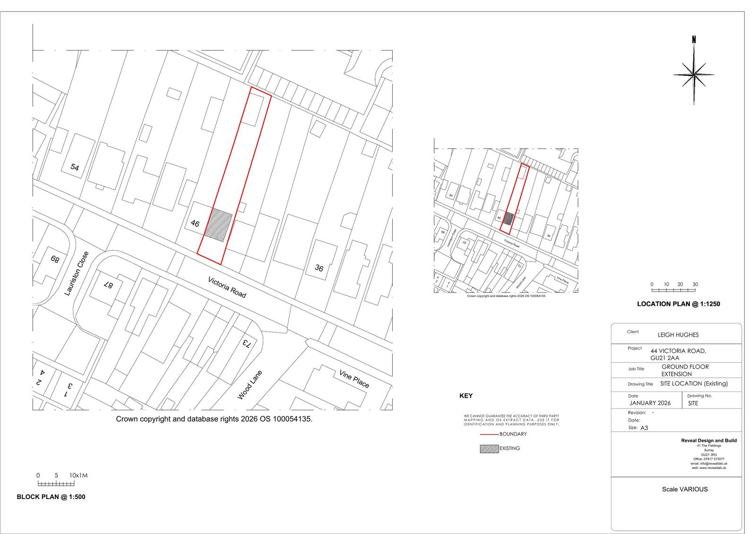Click the BLOCK PLAN @ 1:500 title
Viewport: 756px width, 534px height.
click(x=51, y=497)
